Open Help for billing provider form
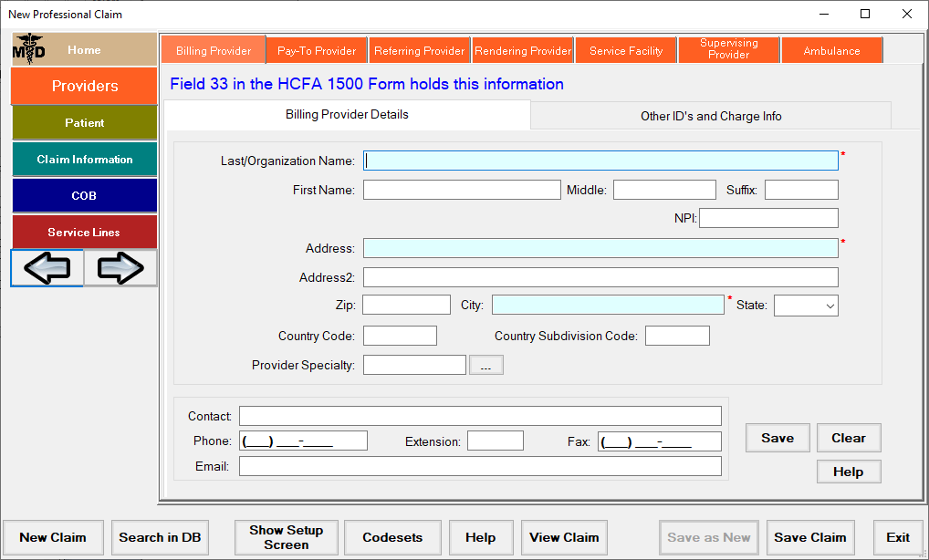The width and height of the screenshot is (929, 560). tap(849, 472)
